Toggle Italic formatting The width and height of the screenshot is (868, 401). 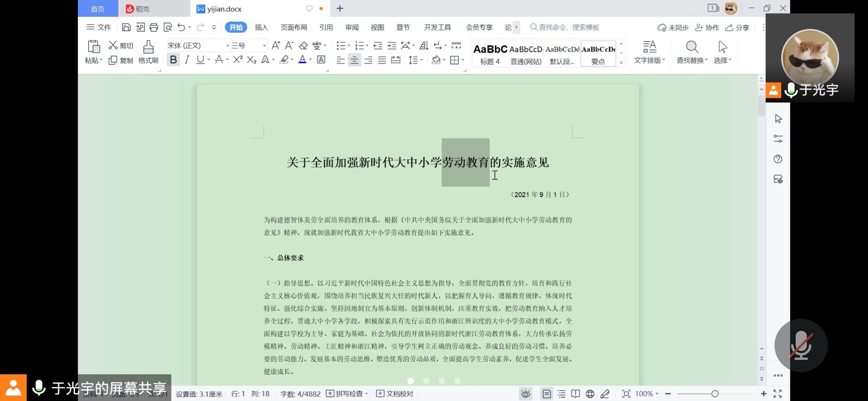click(x=187, y=60)
